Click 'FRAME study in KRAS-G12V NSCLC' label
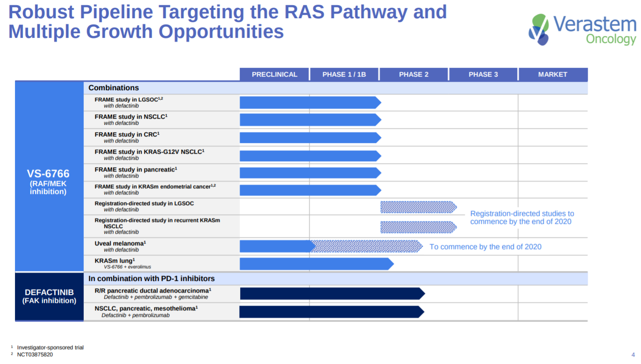This screenshot has width=641, height=364. 150,151
